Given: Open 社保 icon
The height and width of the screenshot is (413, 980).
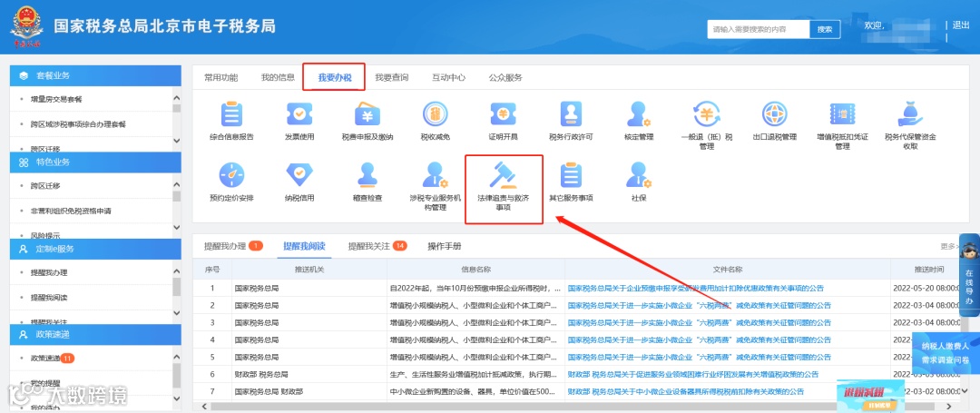Looking at the screenshot, I should point(638,175).
